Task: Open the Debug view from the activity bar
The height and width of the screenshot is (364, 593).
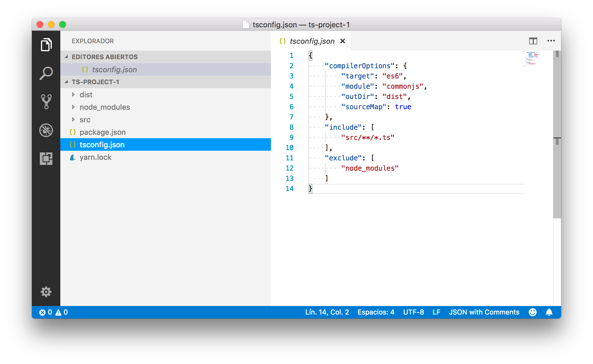Action: point(46,130)
